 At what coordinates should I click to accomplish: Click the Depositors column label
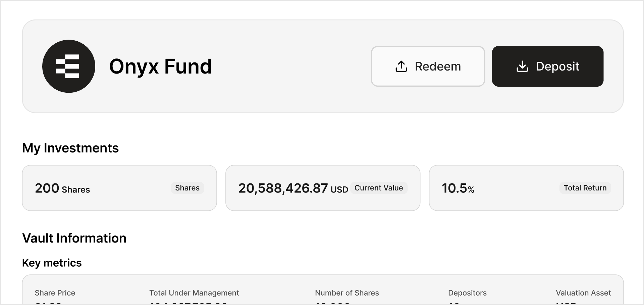pyautogui.click(x=467, y=293)
